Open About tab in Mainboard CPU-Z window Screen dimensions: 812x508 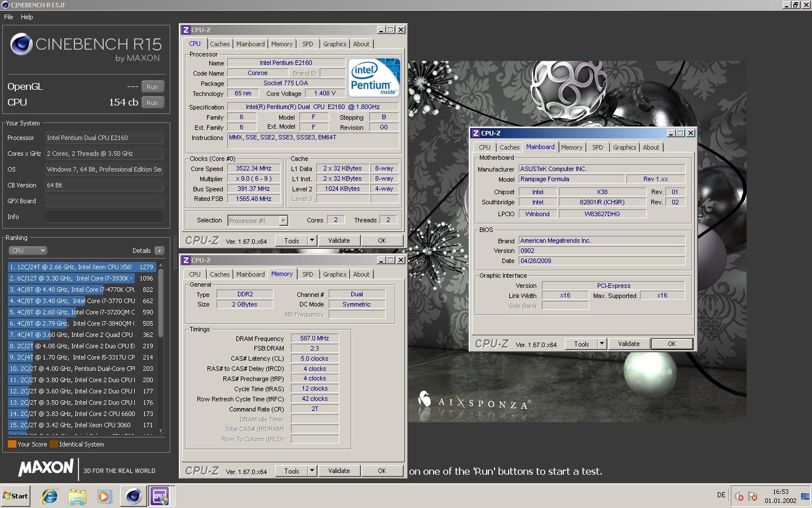651,147
